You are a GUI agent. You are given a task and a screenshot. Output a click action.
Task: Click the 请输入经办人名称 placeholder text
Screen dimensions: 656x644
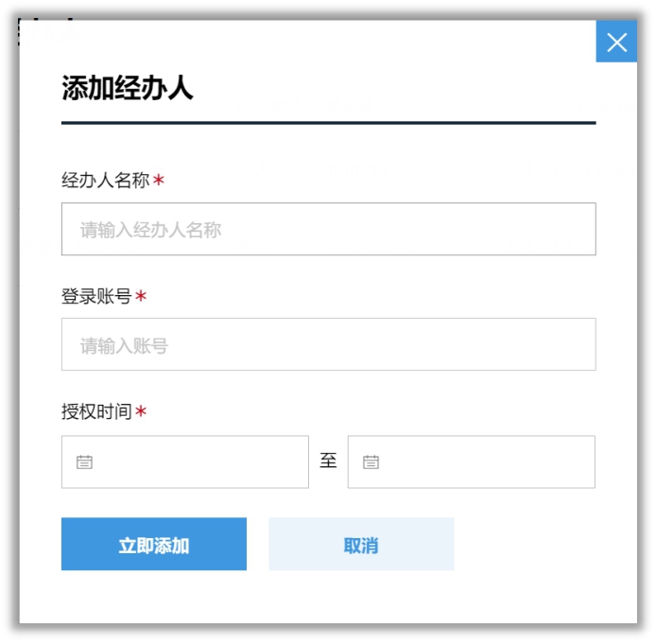pyautogui.click(x=151, y=230)
